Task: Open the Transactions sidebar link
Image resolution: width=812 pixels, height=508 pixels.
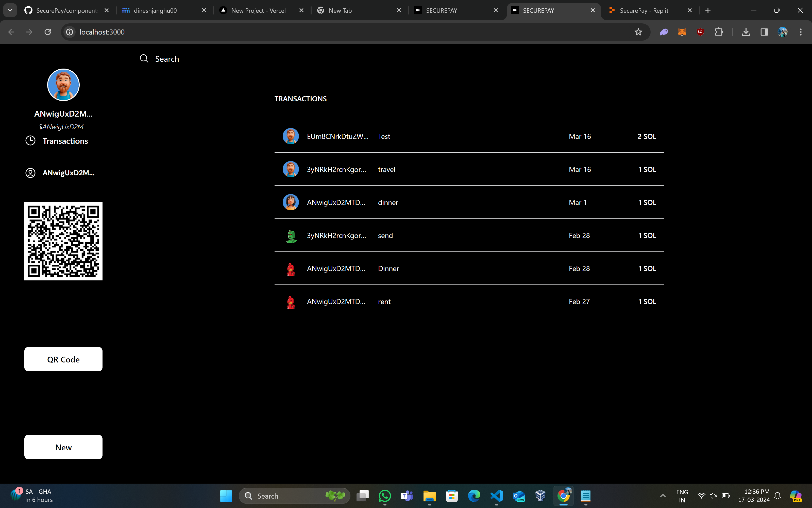Action: 65,141
